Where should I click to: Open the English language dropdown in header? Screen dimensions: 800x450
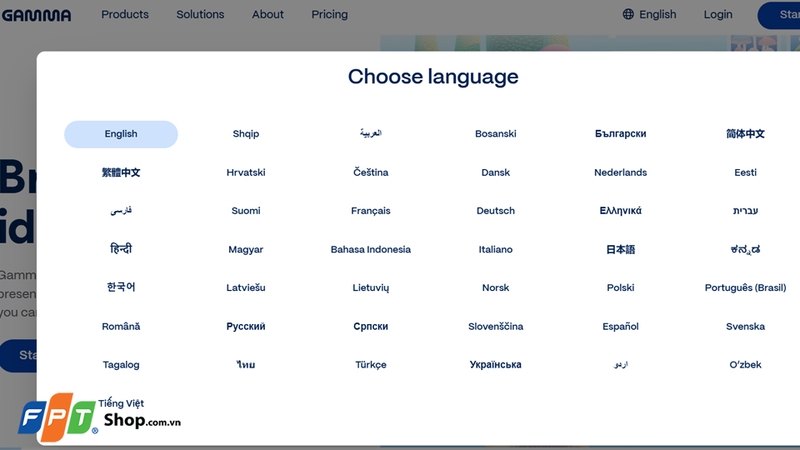(x=657, y=15)
